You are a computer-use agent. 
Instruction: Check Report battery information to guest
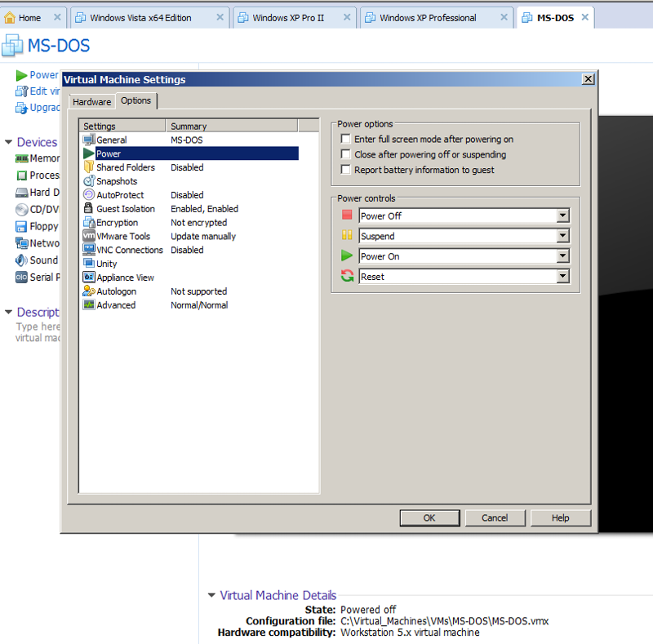tap(346, 170)
